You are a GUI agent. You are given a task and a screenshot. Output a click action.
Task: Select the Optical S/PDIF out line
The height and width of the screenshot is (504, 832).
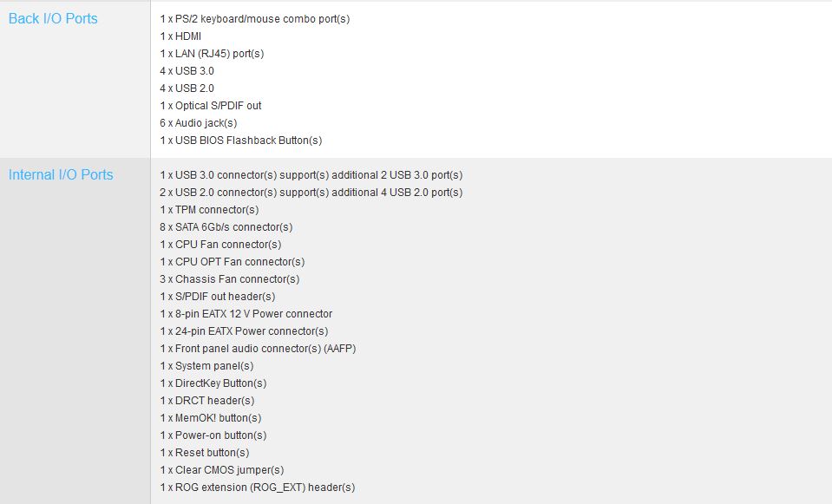pyautogui.click(x=211, y=105)
